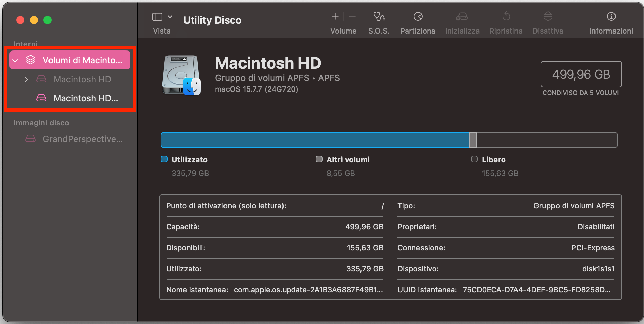The height and width of the screenshot is (324, 644).
Task: Click the '335,79 GB' value under Utilizzato legend
Action: (190, 173)
